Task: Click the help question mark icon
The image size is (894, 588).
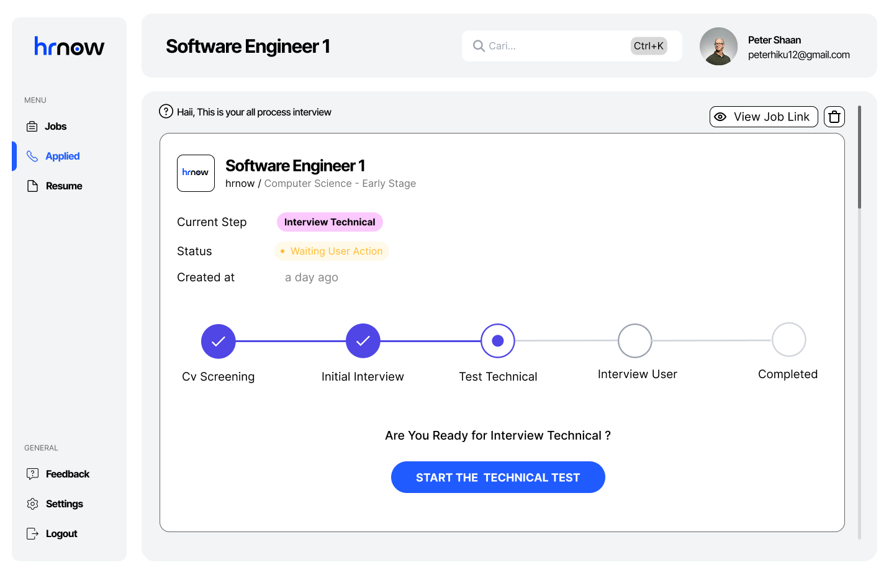Action: pyautogui.click(x=166, y=112)
